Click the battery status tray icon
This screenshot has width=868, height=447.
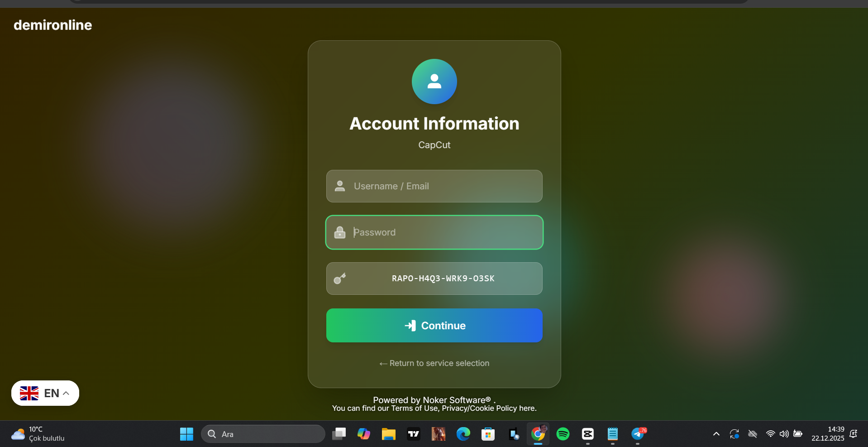798,434
